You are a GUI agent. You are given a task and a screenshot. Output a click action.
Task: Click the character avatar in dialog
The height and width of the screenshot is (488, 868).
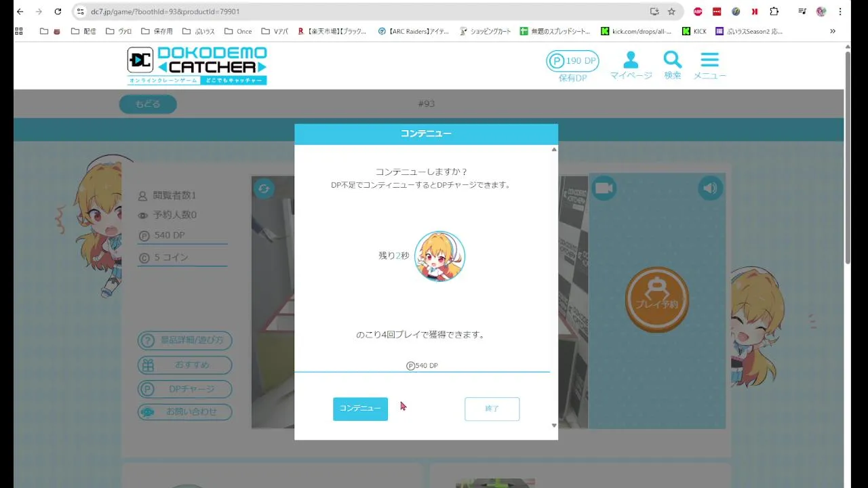(x=439, y=256)
